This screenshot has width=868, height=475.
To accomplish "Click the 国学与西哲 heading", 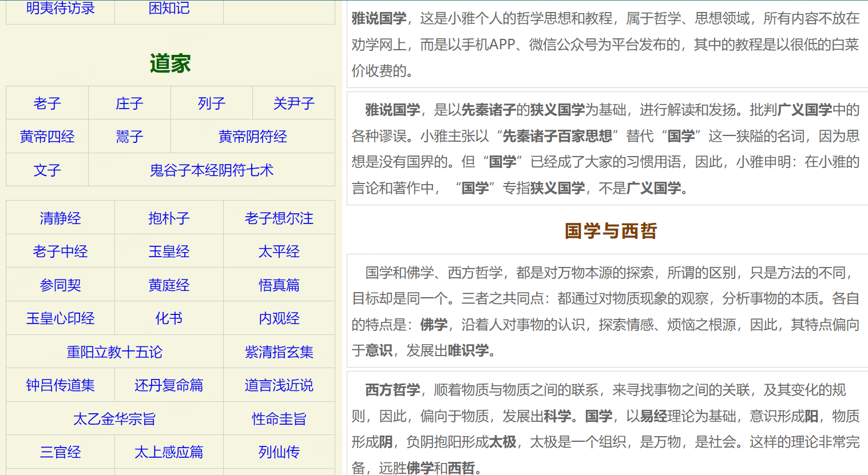I will (x=610, y=231).
